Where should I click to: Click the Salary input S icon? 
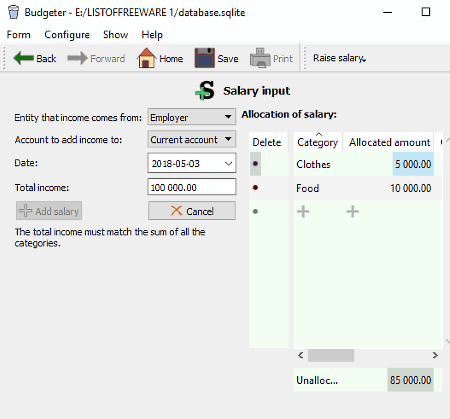pos(205,90)
